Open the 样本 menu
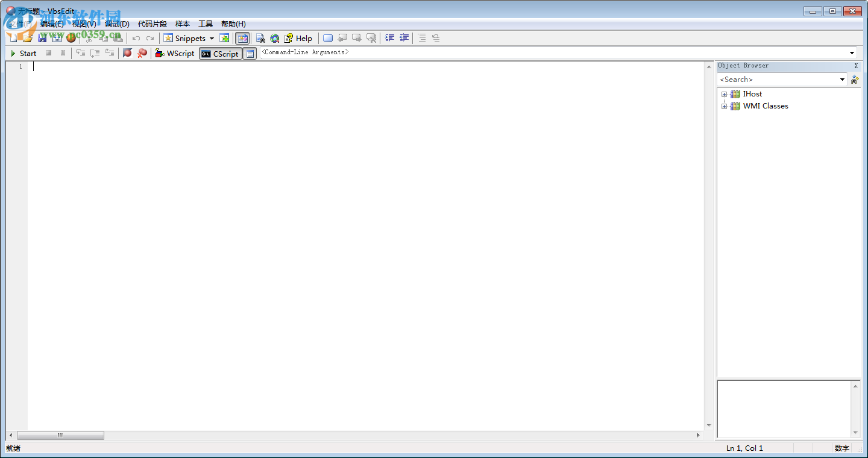The height and width of the screenshot is (458, 868). (183, 24)
